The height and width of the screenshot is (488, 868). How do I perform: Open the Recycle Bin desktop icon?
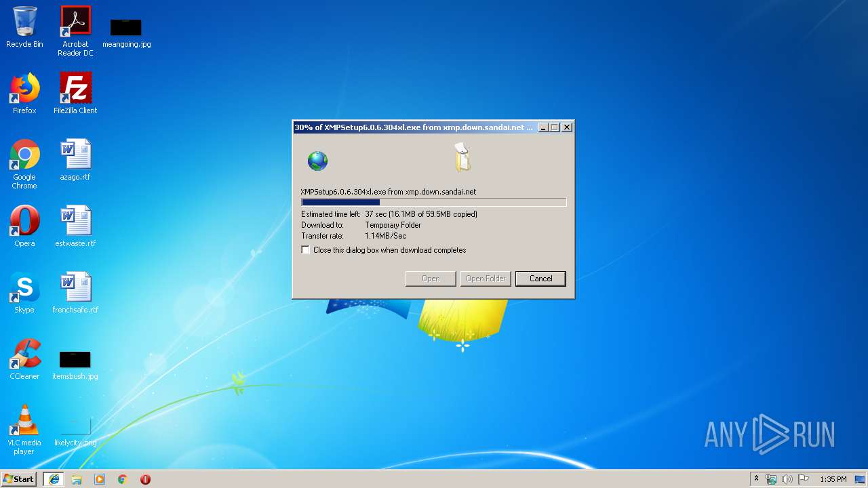(24, 27)
